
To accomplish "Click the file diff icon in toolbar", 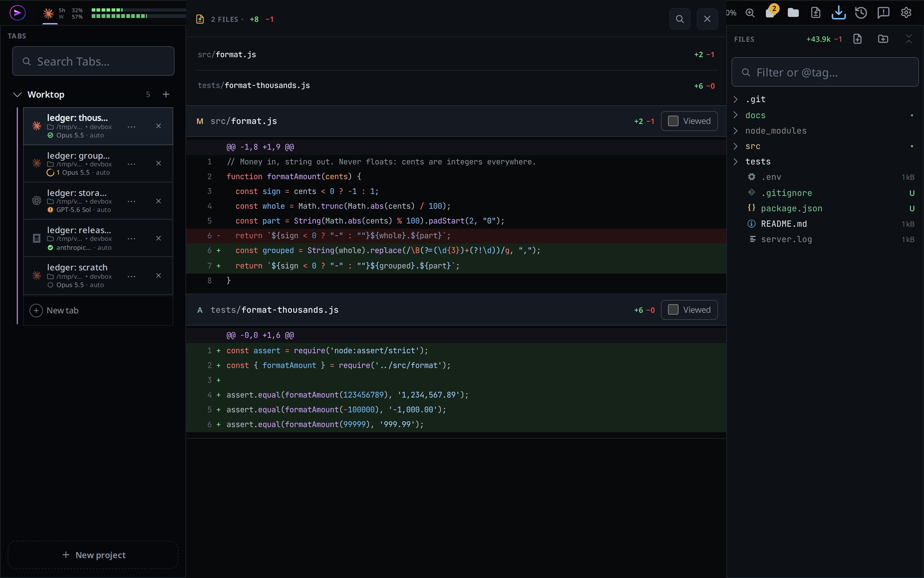I will pos(816,13).
